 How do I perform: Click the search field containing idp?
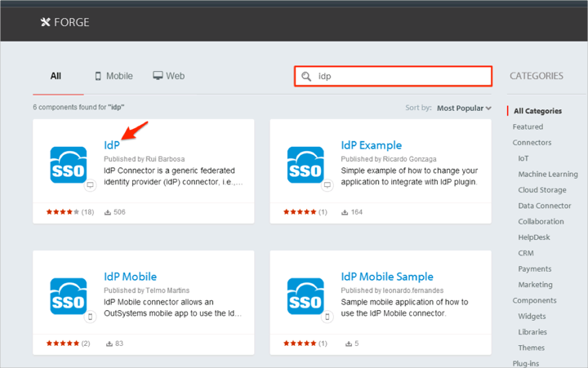pyautogui.click(x=400, y=77)
